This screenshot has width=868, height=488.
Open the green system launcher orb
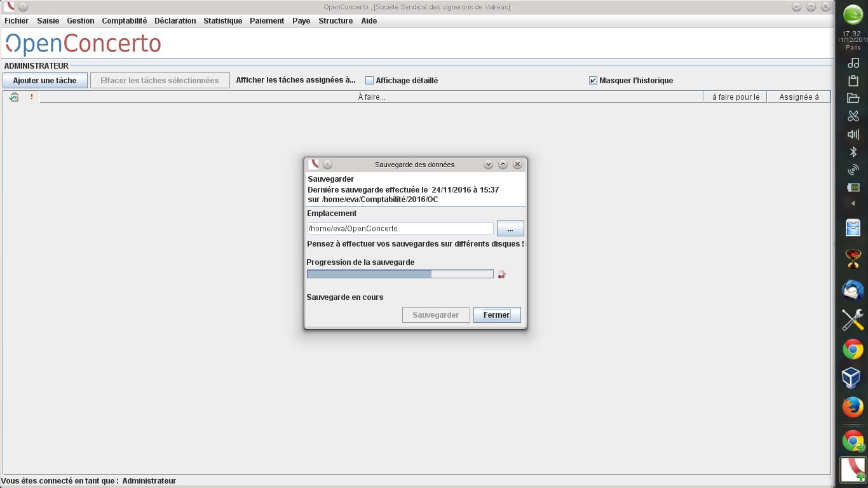(853, 15)
